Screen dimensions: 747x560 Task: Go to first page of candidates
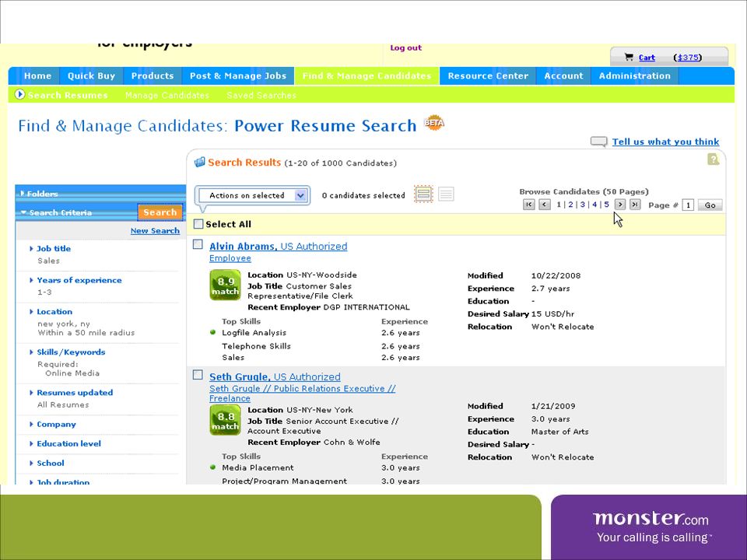(529, 205)
